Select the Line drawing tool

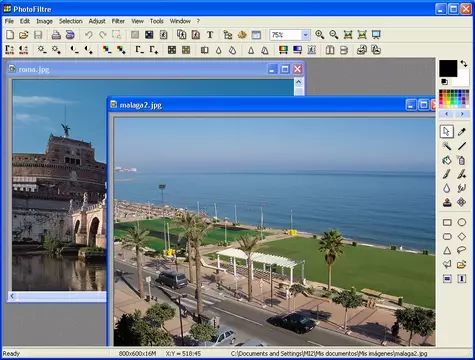point(462,146)
